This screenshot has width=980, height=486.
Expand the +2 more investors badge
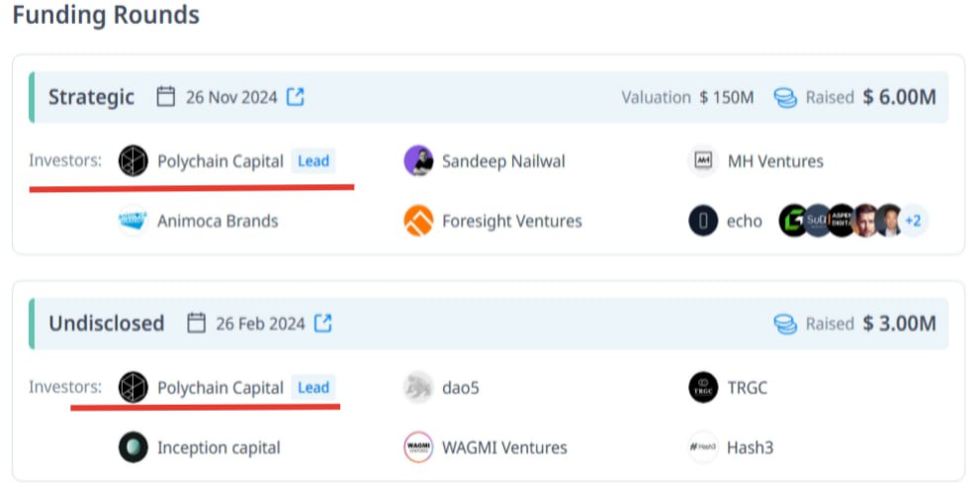pos(913,221)
